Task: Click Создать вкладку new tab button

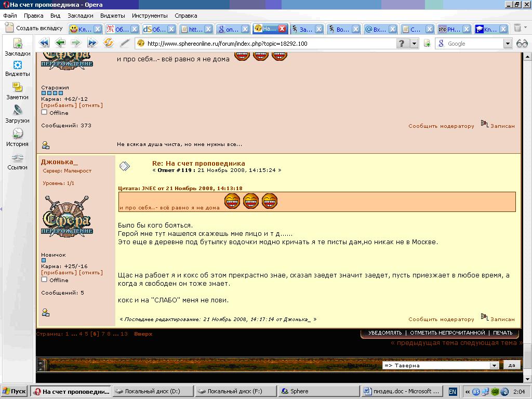Action: [34, 28]
